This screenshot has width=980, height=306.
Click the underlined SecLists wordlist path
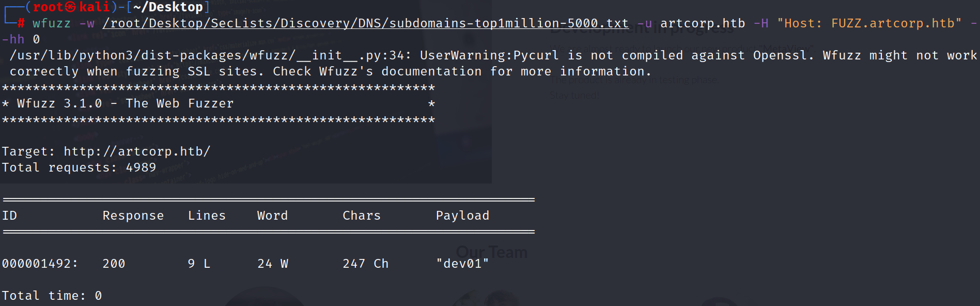tap(365, 23)
